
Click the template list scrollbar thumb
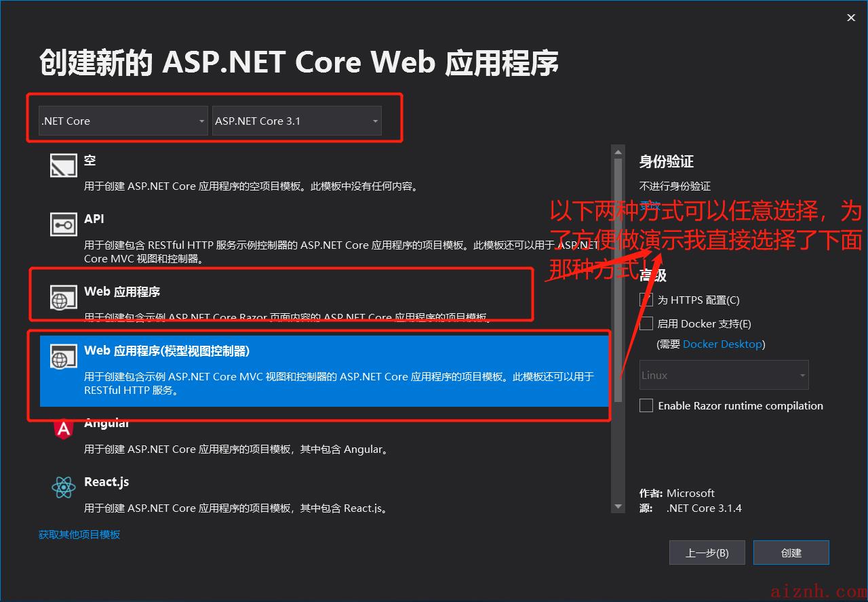point(618,279)
